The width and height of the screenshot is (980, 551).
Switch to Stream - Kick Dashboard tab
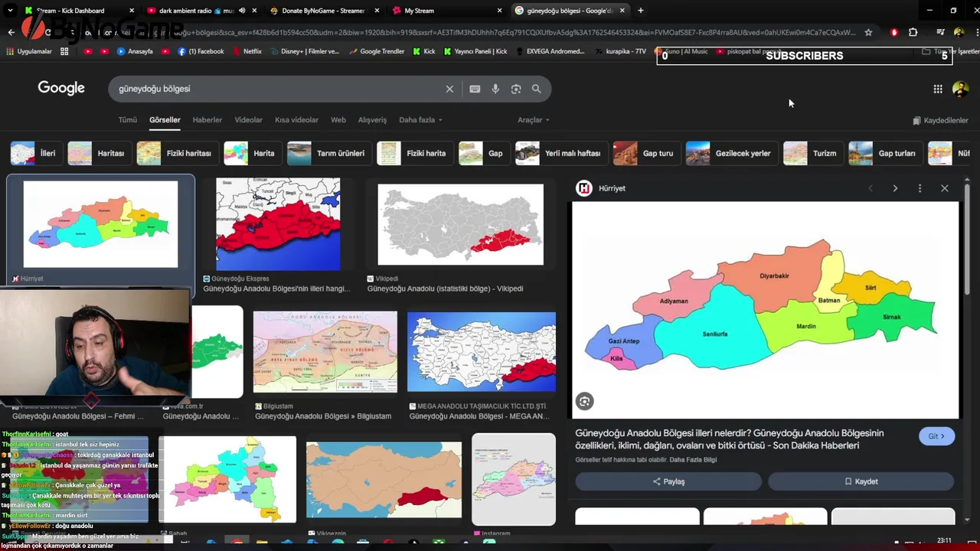click(79, 11)
